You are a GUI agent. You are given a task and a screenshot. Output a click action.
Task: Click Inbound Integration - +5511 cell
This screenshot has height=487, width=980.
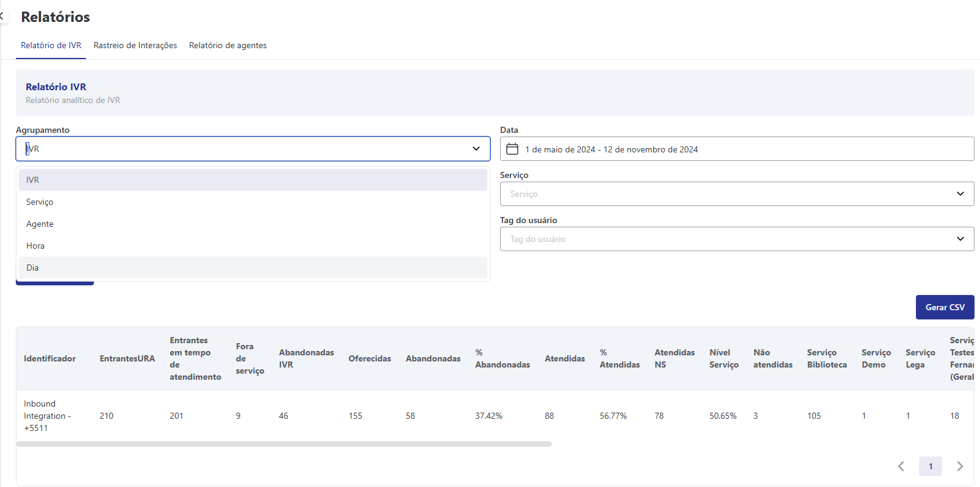(x=48, y=416)
